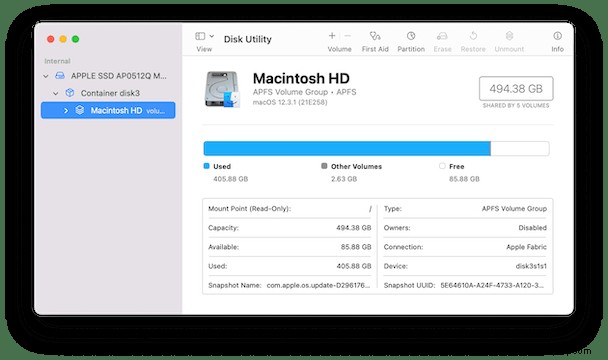Image resolution: width=608 pixels, height=360 pixels.
Task: Click the Macintosh HD drive thumbnail
Action: pos(222,89)
